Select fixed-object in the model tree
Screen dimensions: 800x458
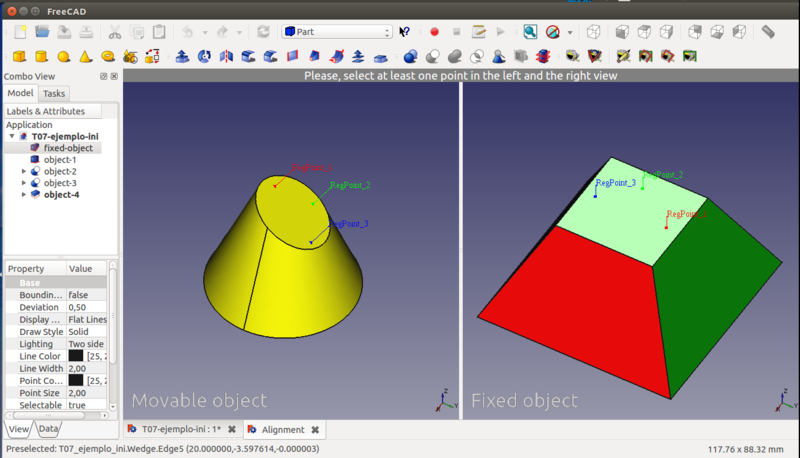pos(68,148)
